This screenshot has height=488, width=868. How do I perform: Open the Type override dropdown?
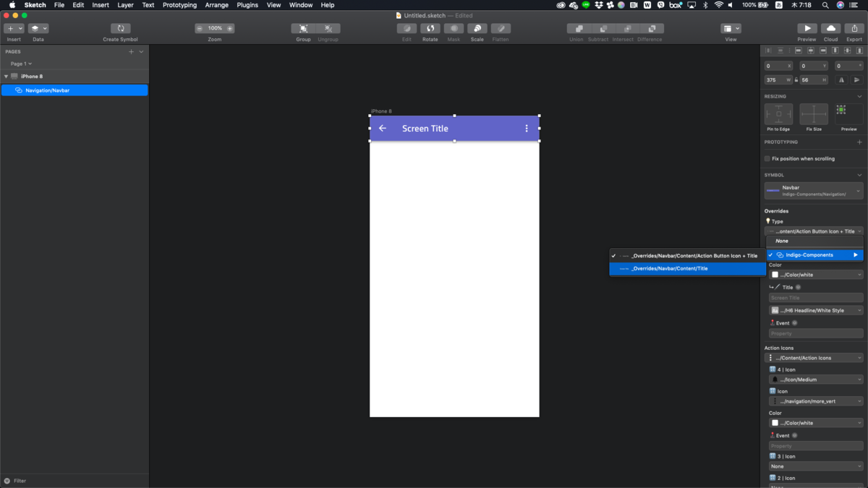coord(814,231)
